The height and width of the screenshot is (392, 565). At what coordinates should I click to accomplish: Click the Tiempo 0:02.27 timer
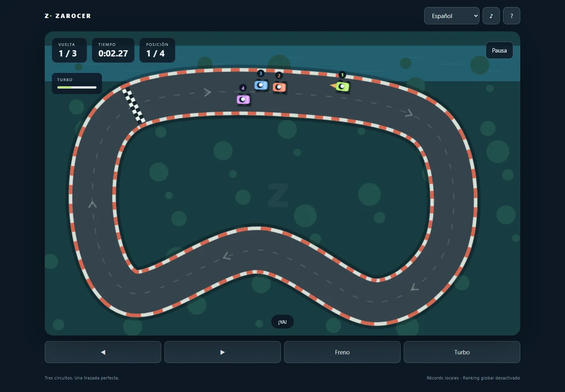pos(113,50)
